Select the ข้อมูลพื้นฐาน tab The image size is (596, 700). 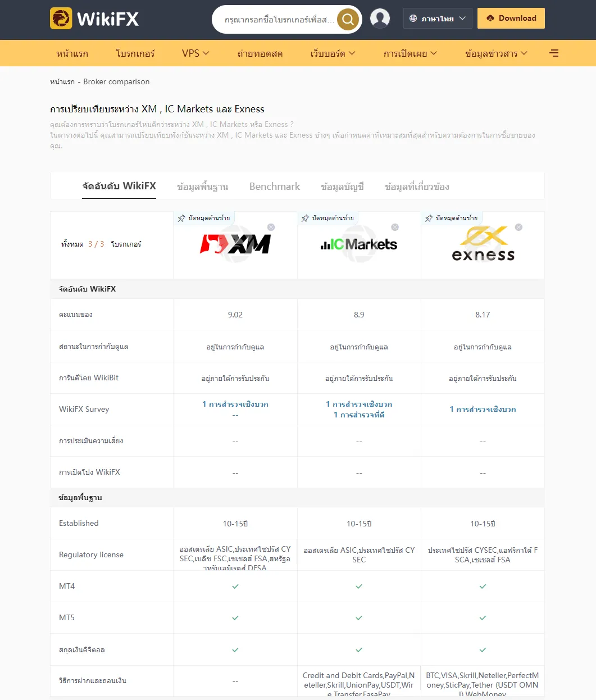coord(203,187)
